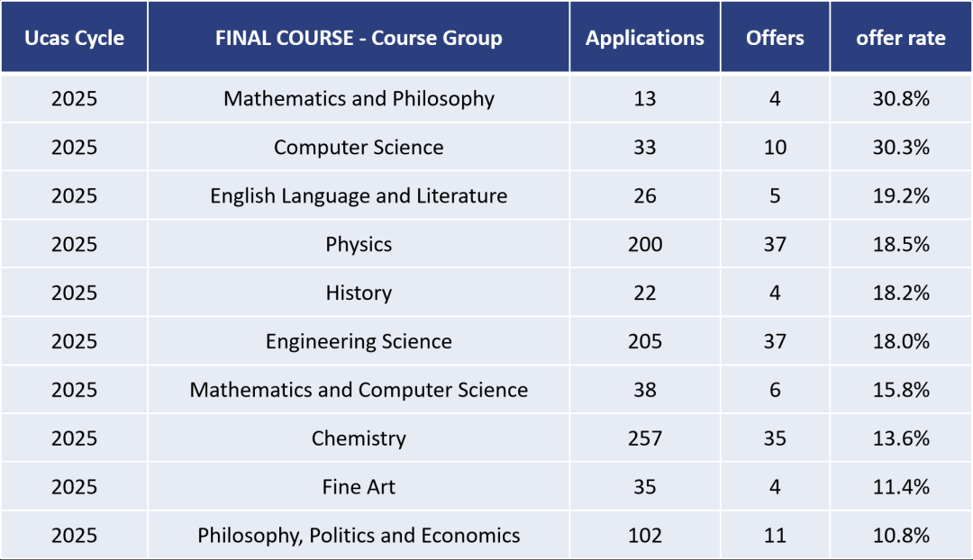Viewport: 973px width, 560px height.
Task: Click the Philosophy, Politics and Economics cell
Action: (x=359, y=537)
